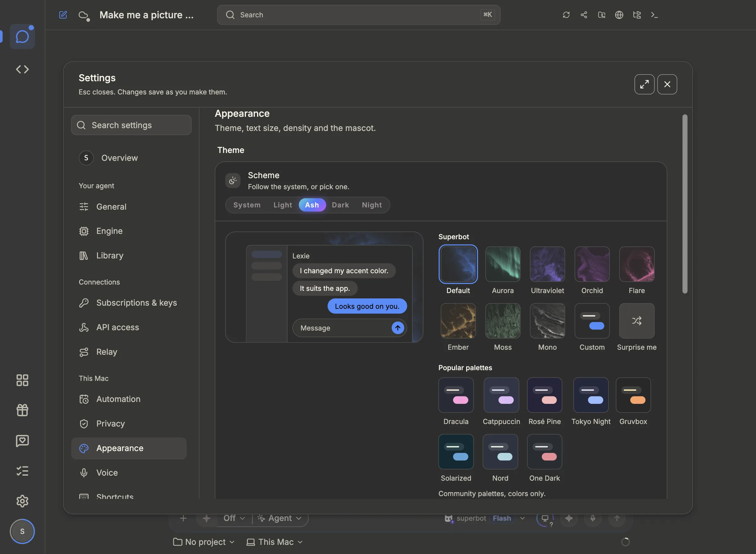756x554 pixels.
Task: Open the This Mac dropdown
Action: click(274, 542)
